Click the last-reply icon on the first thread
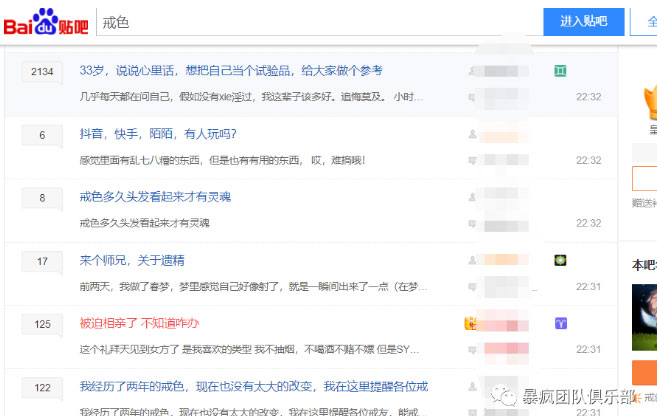Screen dimensions: 657x416 pos(472,97)
